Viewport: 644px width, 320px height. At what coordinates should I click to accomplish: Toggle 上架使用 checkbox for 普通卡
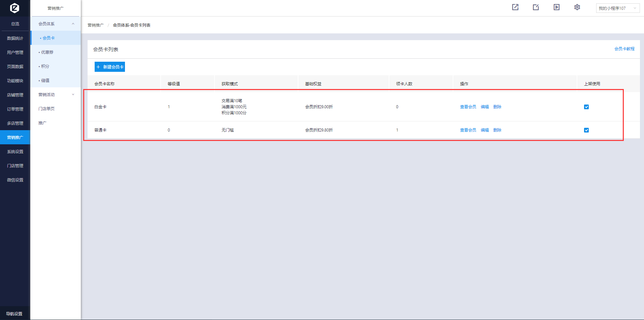[x=586, y=130]
